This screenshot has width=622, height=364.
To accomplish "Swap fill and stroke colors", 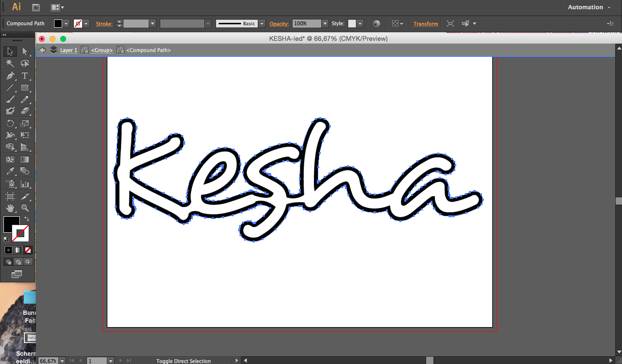I will pyautogui.click(x=27, y=219).
